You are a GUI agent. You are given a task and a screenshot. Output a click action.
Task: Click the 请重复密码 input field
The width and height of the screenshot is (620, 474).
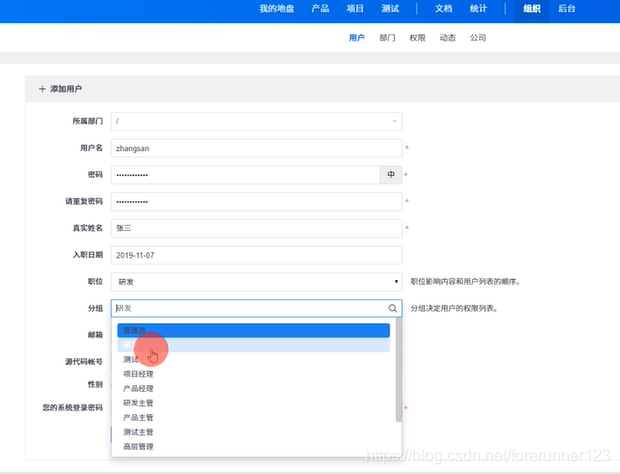click(x=256, y=202)
